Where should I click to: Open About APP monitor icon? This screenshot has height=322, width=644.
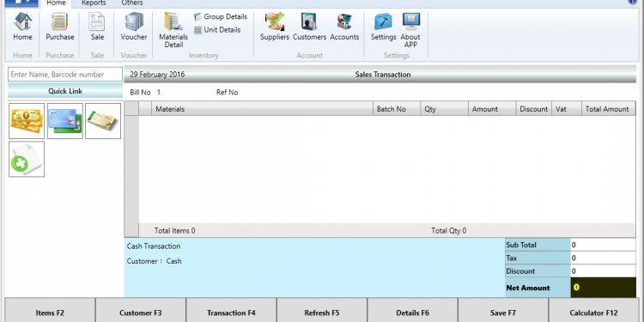coord(410,30)
